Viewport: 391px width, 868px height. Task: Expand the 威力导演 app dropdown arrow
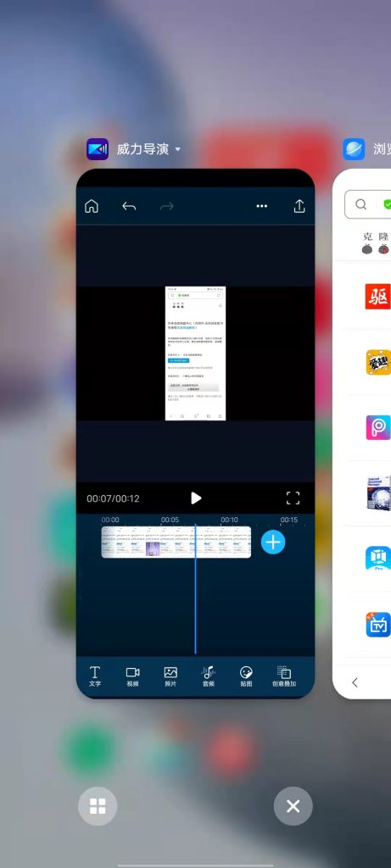(x=178, y=149)
